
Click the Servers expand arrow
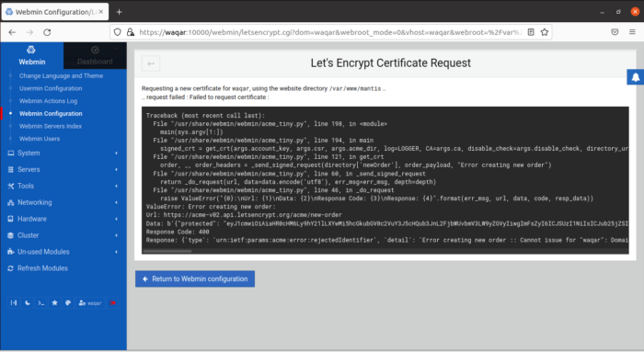point(116,169)
